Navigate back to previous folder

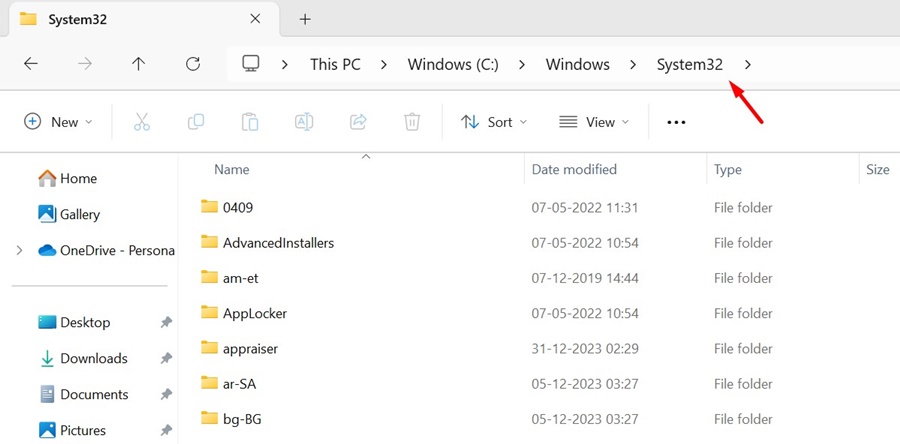point(31,64)
